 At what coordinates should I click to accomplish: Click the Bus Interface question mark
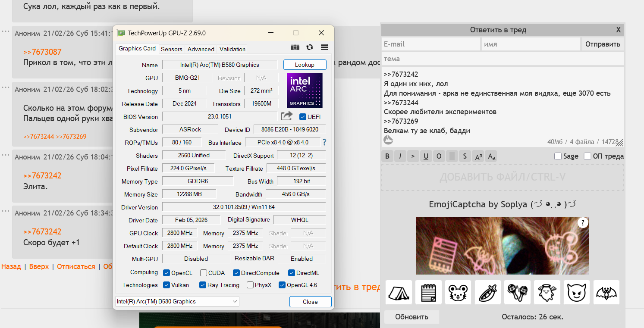(x=324, y=142)
